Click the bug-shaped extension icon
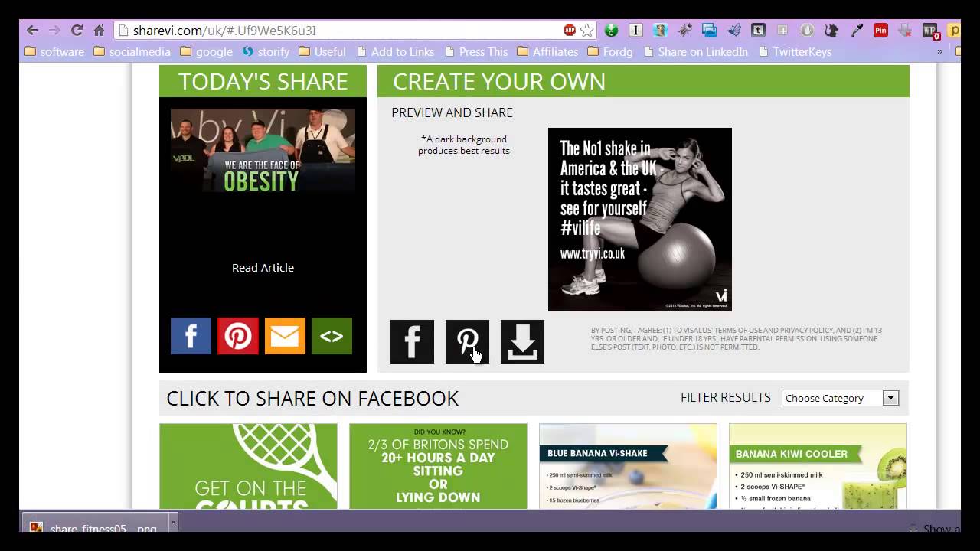 [684, 31]
